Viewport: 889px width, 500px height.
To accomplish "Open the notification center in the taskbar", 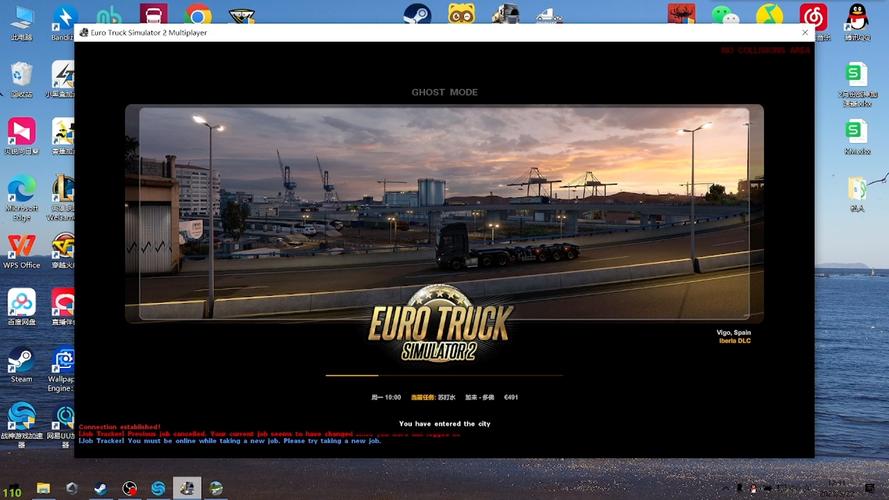I will [x=869, y=488].
